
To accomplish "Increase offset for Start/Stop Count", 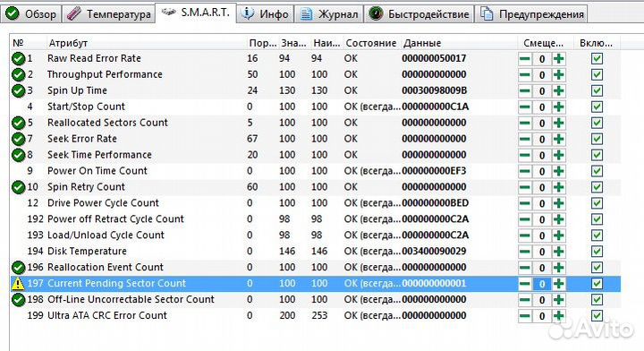I will coord(558,107).
